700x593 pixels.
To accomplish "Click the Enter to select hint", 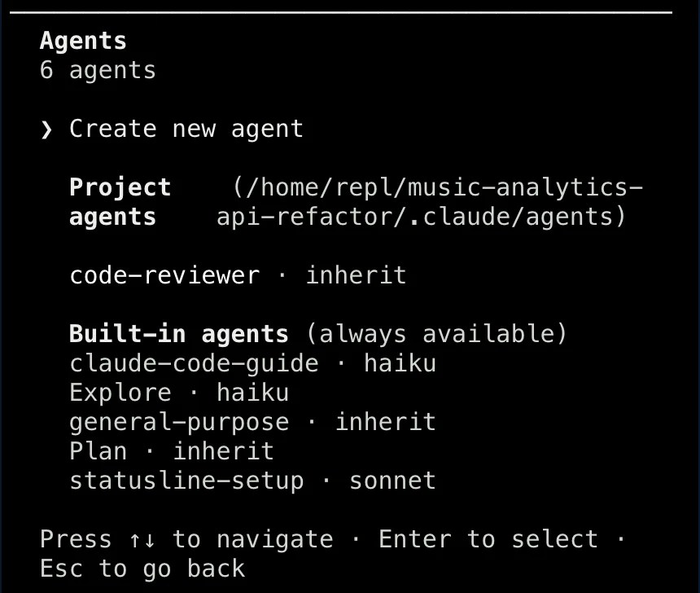I will (x=488, y=539).
